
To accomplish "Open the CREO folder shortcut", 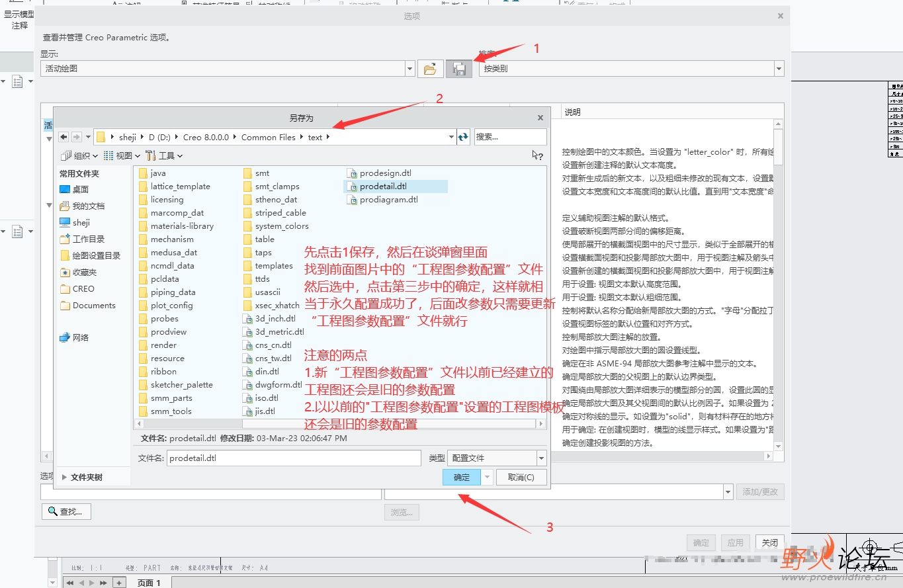I will (77, 288).
